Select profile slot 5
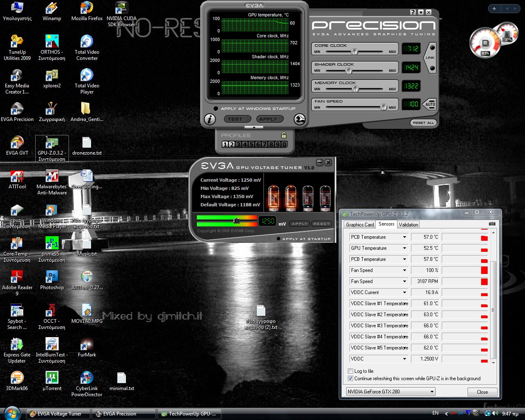The height and width of the screenshot is (420, 525). [x=251, y=144]
